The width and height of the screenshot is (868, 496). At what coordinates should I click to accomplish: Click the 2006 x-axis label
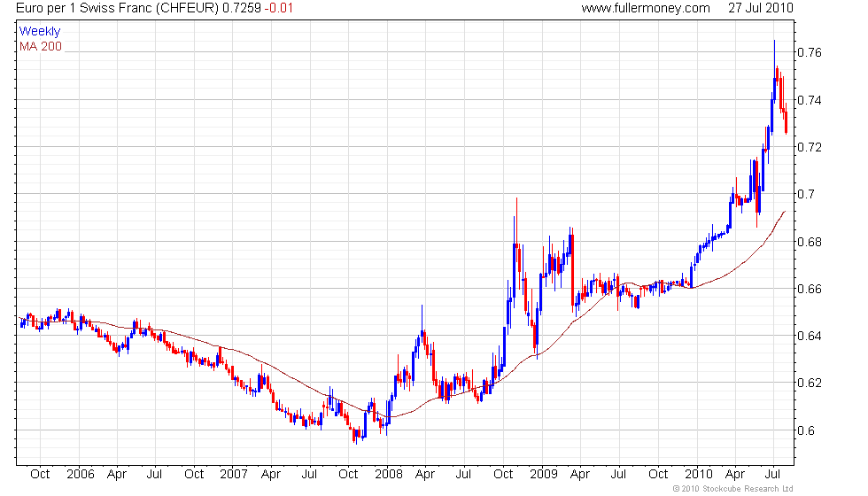pos(81,475)
